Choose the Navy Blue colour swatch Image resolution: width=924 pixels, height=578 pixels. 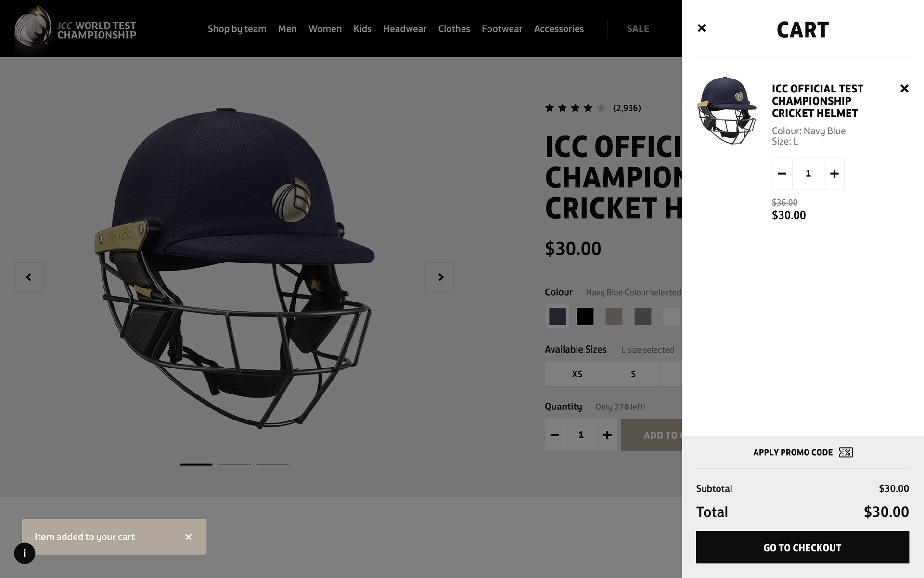[x=557, y=316]
